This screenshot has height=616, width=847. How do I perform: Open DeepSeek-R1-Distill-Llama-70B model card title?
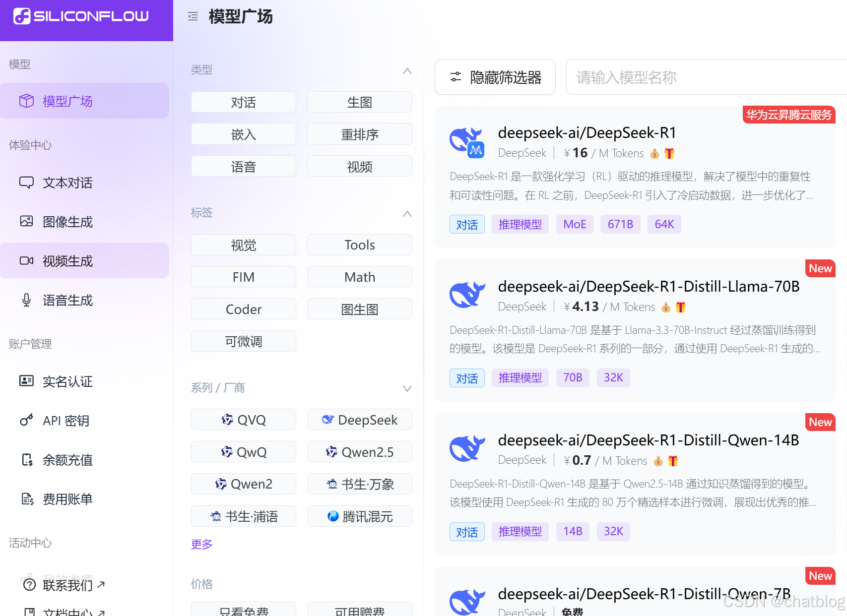(649, 286)
